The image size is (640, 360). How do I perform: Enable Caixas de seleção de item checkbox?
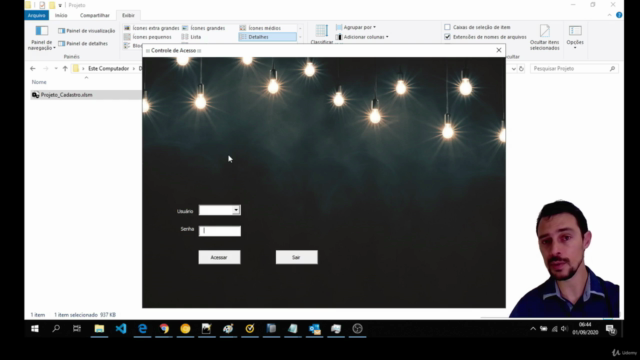447,27
